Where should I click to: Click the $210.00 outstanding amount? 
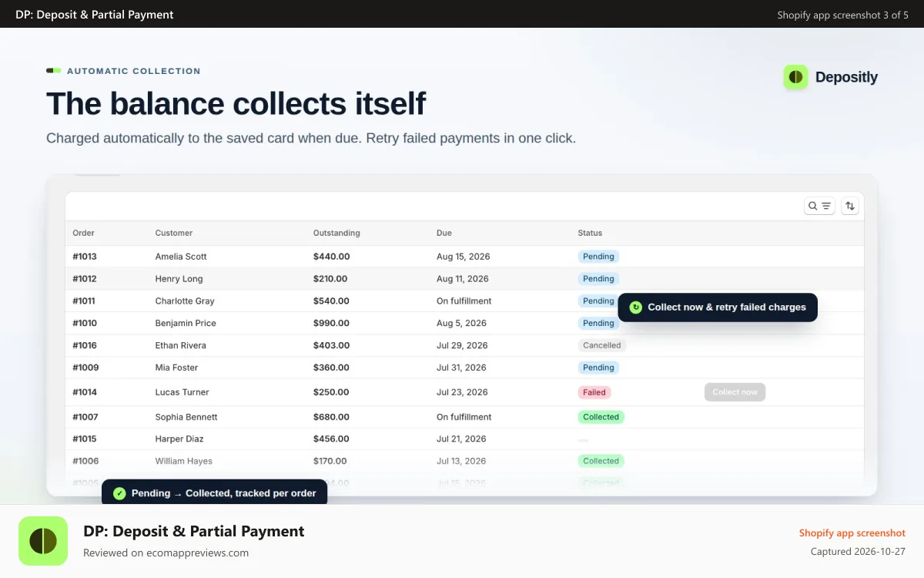tap(330, 279)
